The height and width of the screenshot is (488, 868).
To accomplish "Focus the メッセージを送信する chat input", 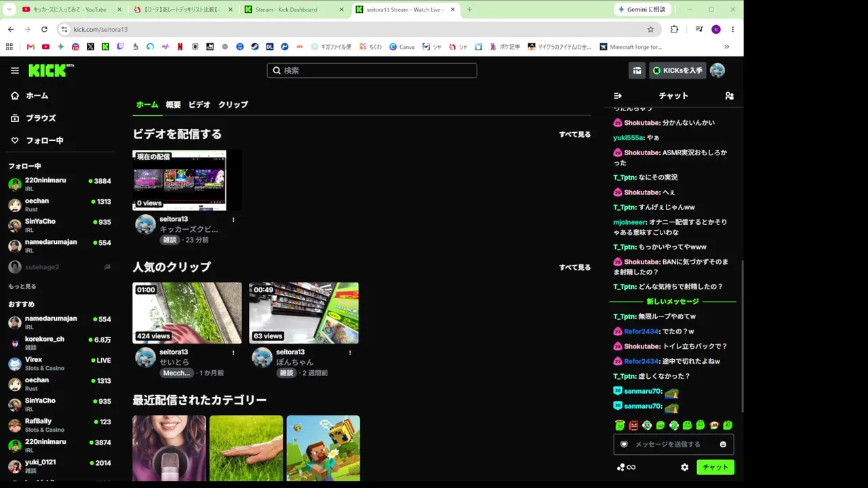I will (x=673, y=444).
